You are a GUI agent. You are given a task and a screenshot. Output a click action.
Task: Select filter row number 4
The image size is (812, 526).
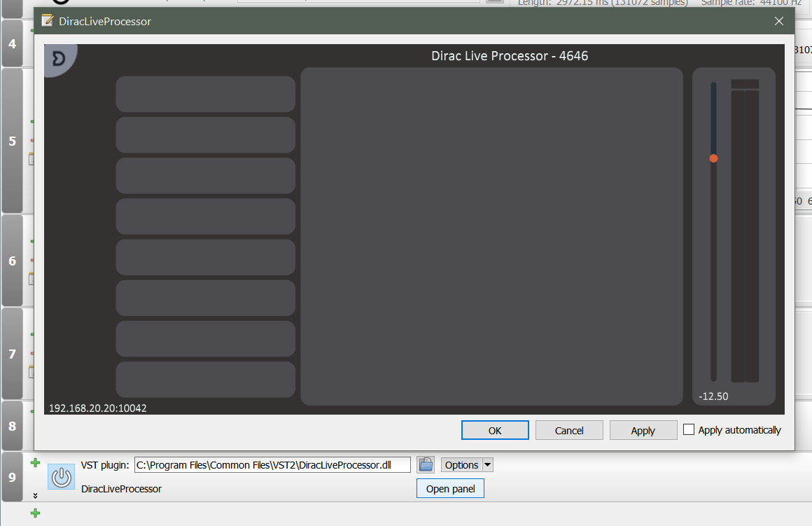point(13,43)
